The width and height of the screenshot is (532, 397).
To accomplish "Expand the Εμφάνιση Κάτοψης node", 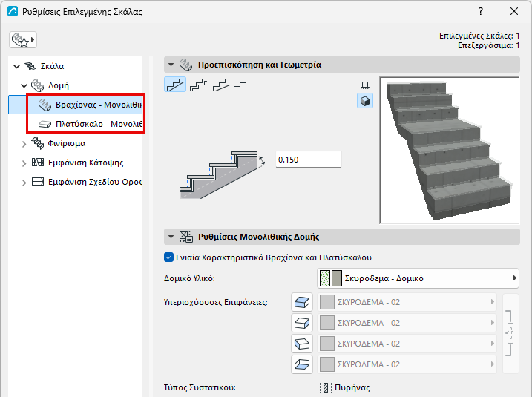I will pos(24,163).
